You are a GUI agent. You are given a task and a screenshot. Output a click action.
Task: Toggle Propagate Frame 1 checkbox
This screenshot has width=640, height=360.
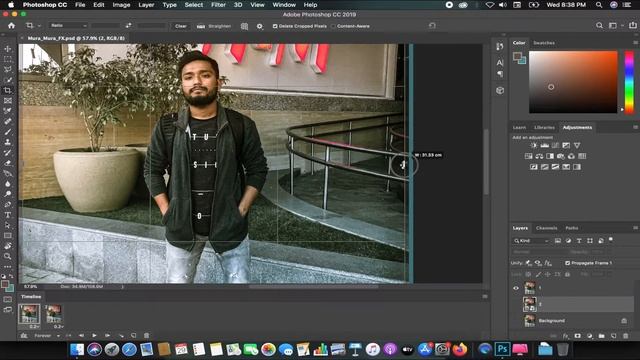(x=568, y=263)
